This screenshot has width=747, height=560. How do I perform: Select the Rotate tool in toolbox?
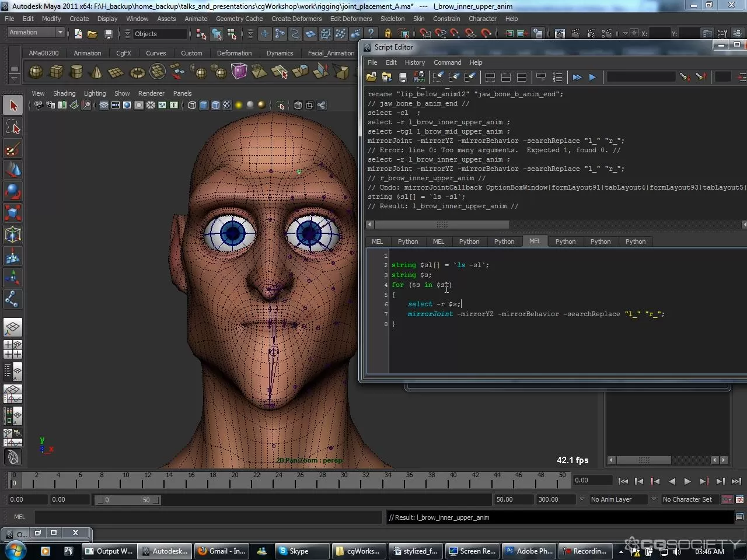click(x=13, y=191)
